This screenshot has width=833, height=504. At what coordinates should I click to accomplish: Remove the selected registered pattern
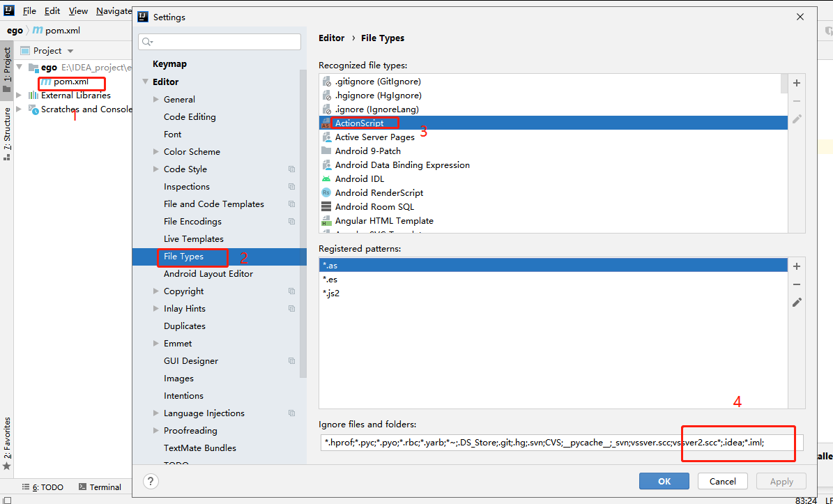tap(796, 284)
